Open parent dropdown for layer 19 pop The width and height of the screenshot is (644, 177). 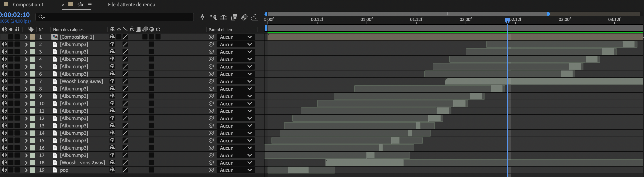[x=236, y=170]
